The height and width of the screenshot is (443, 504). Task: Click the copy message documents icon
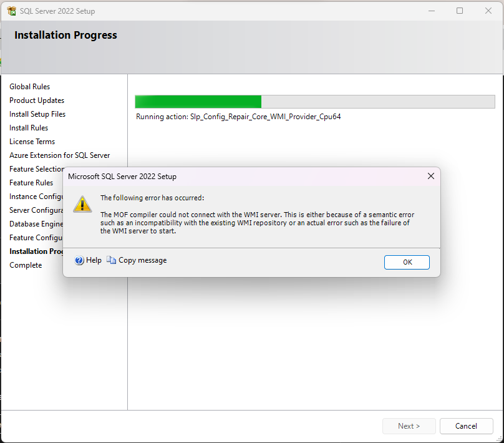coord(111,260)
